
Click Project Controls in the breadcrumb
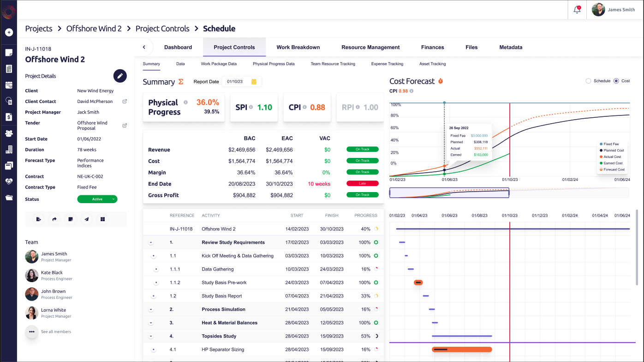click(x=162, y=29)
